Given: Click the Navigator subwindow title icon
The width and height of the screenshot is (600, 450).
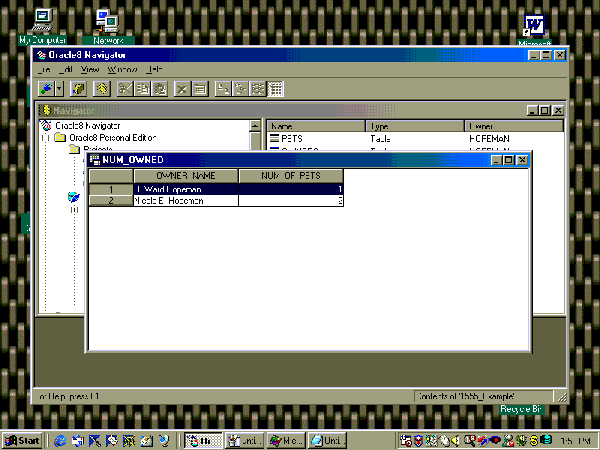Looking at the screenshot, I should point(47,111).
